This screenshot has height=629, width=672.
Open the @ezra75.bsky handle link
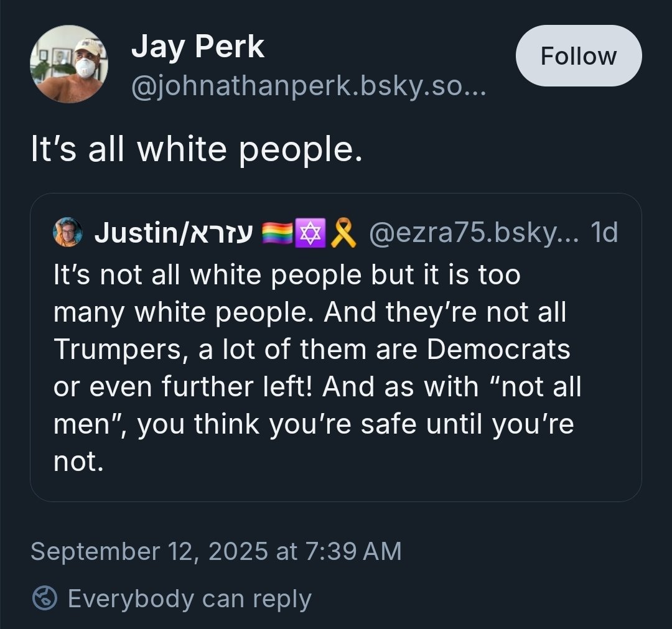474,233
